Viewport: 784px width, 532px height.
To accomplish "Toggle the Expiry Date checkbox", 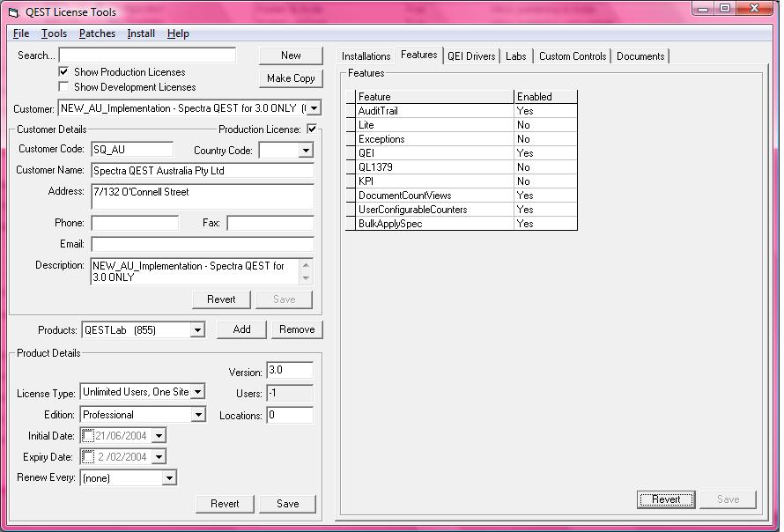I will tap(87, 457).
